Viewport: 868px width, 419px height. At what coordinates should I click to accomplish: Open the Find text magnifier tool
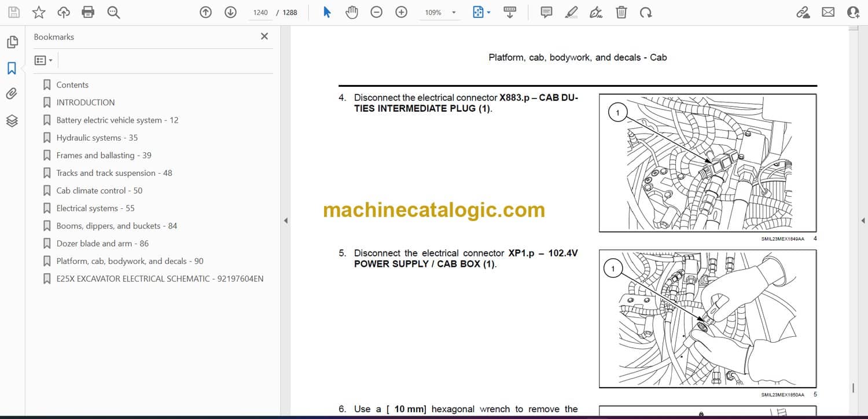pyautogui.click(x=113, y=12)
